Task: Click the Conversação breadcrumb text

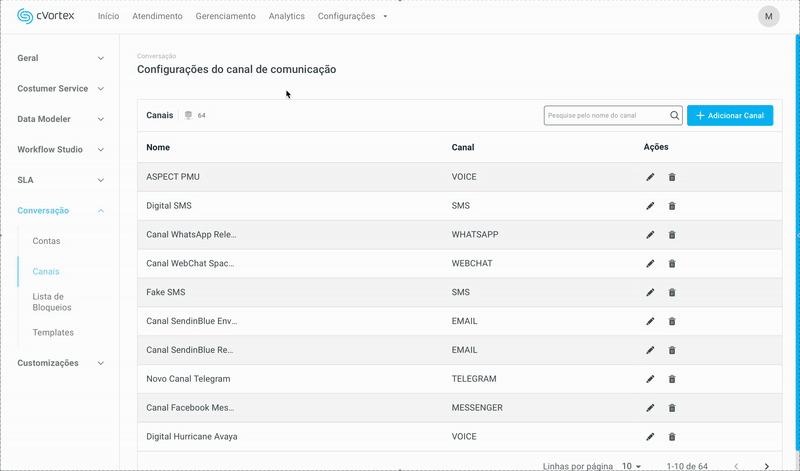Action: pyautogui.click(x=157, y=56)
